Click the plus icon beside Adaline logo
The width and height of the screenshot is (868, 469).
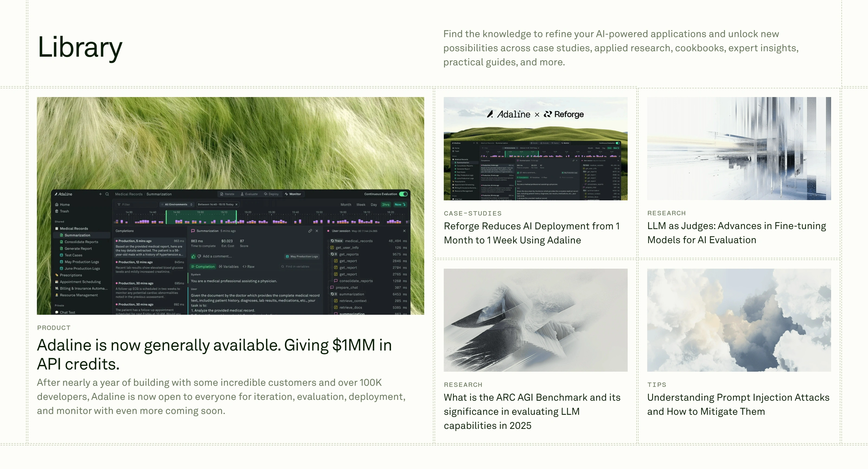tap(100, 194)
